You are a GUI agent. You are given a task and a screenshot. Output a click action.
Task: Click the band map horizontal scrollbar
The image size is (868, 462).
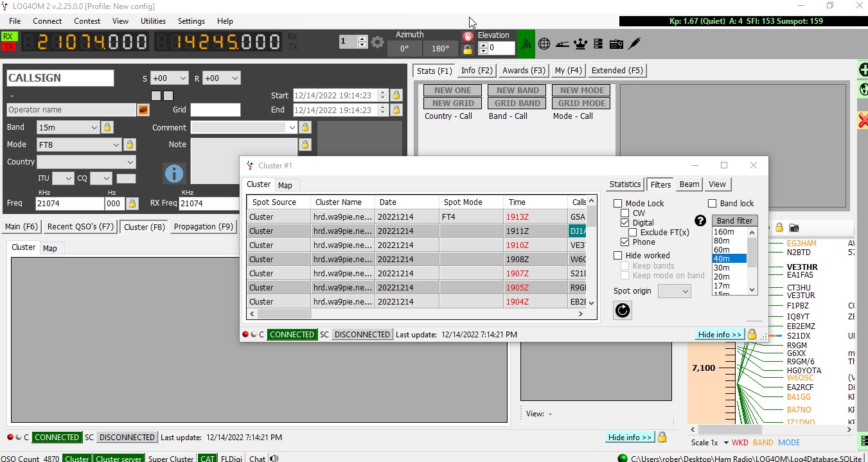tap(770, 429)
